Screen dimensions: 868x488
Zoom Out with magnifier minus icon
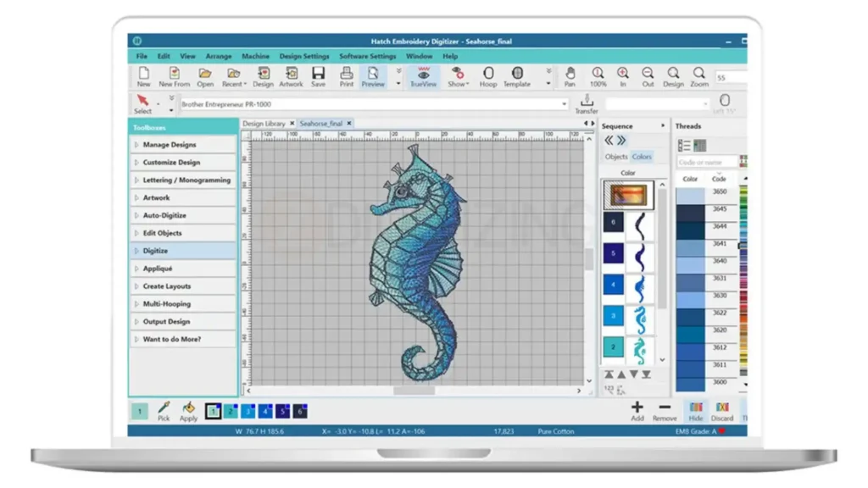[x=648, y=77]
